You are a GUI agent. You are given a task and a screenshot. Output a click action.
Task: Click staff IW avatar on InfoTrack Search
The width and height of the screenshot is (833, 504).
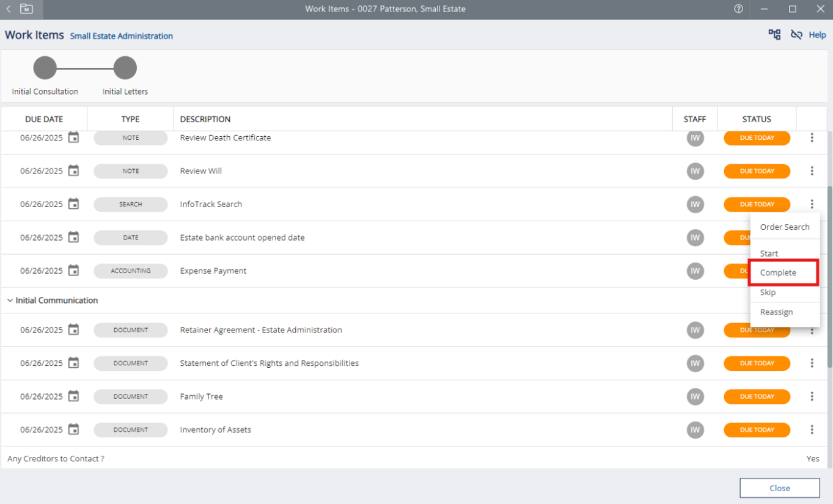click(695, 204)
